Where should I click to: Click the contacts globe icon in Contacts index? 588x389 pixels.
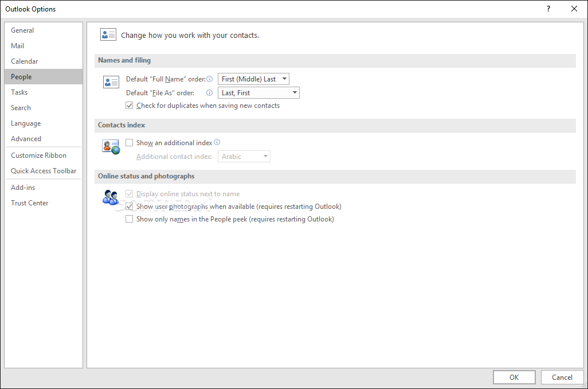tap(111, 147)
